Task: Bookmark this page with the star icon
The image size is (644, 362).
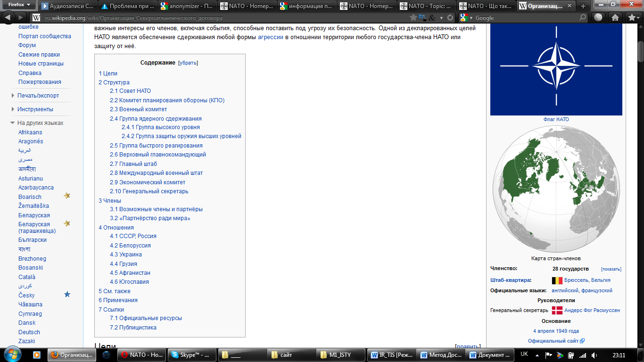Action: 413,17
